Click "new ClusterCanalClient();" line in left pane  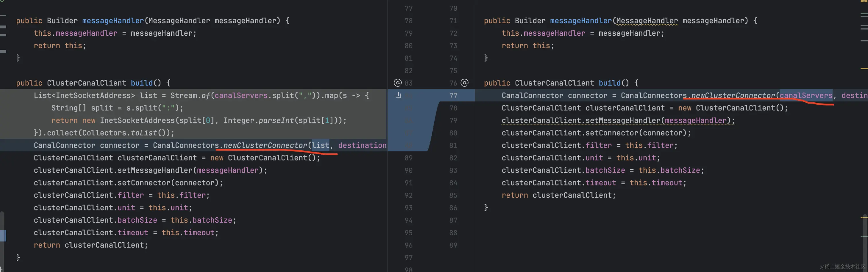(x=177, y=158)
